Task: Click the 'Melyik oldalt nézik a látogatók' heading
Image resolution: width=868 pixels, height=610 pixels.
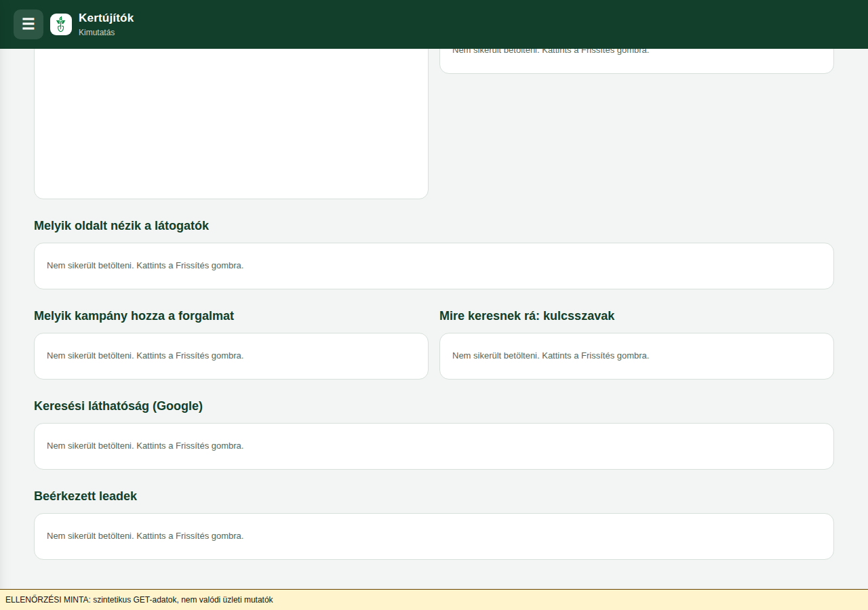Action: [x=121, y=226]
